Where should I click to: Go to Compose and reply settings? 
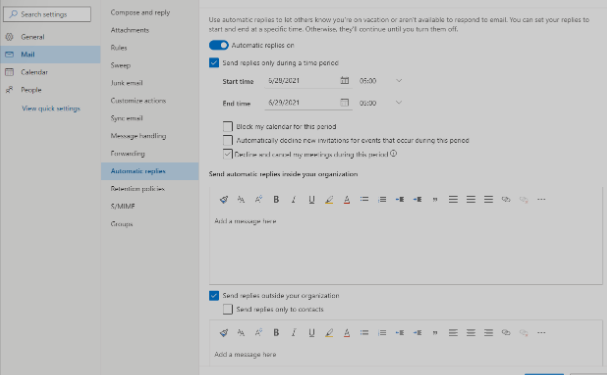click(150, 12)
